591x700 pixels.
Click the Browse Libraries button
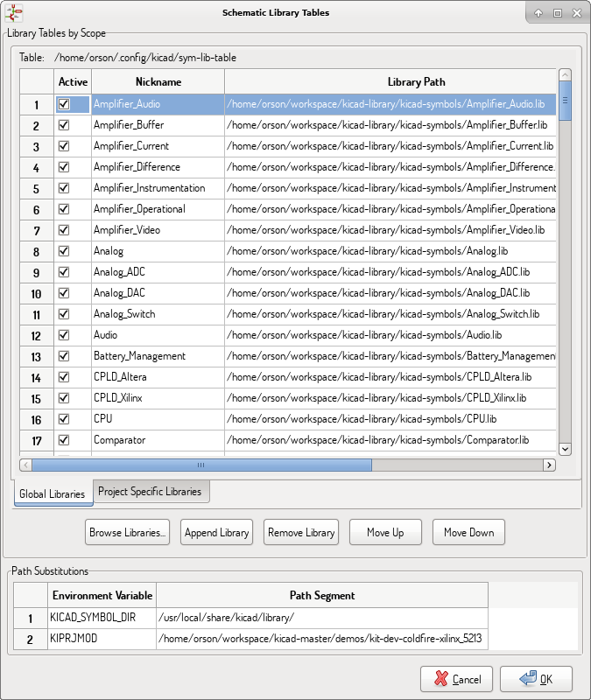tap(127, 532)
